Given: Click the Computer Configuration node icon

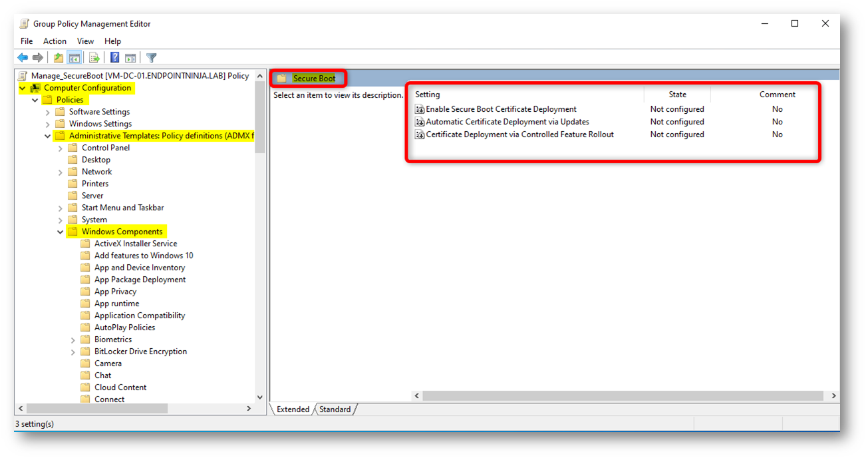Looking at the screenshot, I should [35, 88].
